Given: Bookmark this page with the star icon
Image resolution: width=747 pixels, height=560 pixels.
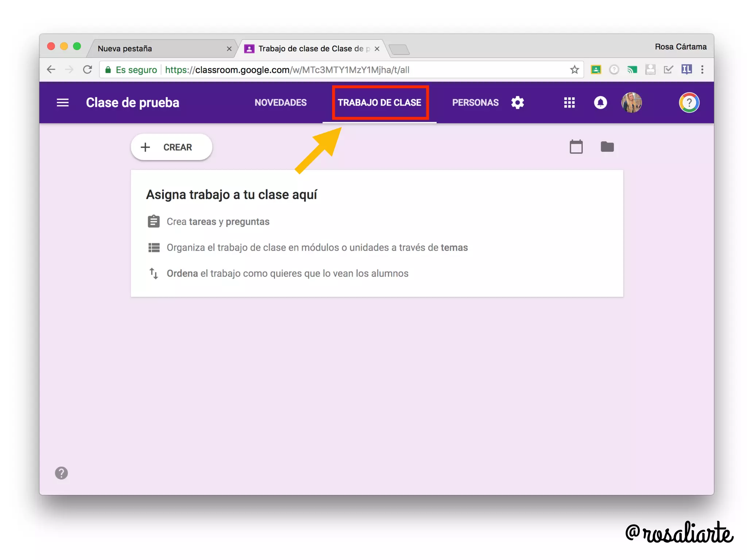Looking at the screenshot, I should click(x=574, y=70).
